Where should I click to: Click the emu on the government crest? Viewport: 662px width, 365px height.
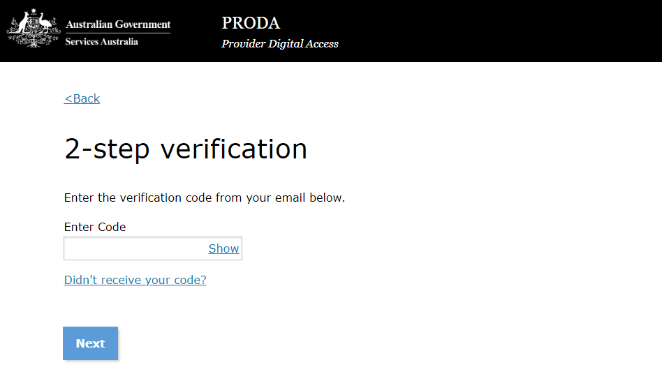(45, 23)
